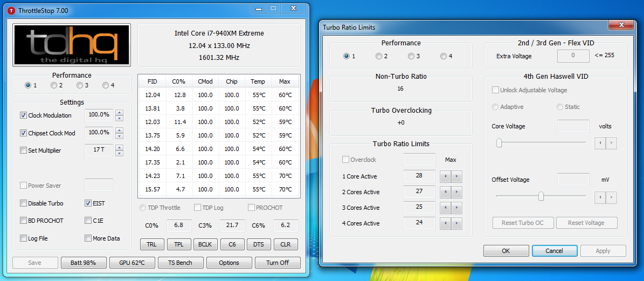
Task: Click FID value 17.35 in table
Action: 153,163
